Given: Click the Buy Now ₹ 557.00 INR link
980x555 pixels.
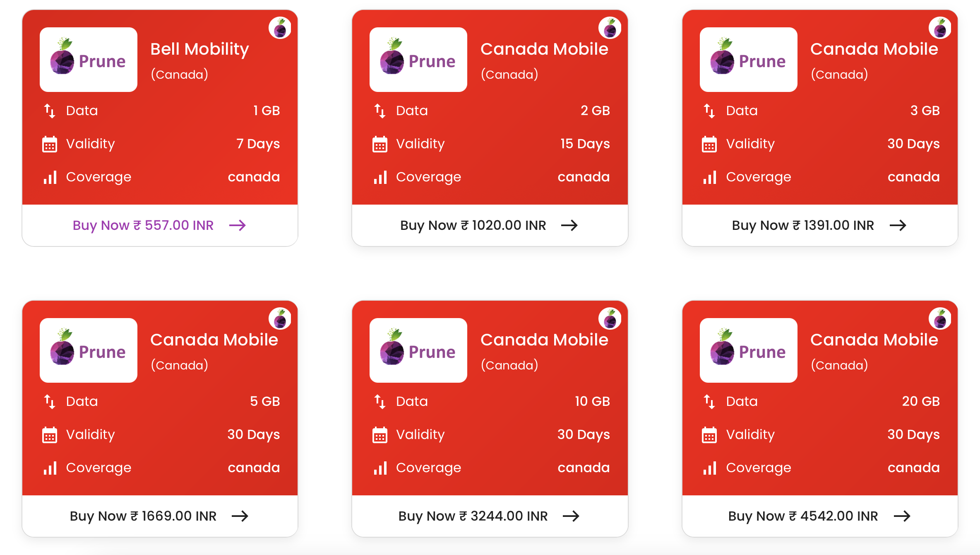Looking at the screenshot, I should tap(159, 225).
